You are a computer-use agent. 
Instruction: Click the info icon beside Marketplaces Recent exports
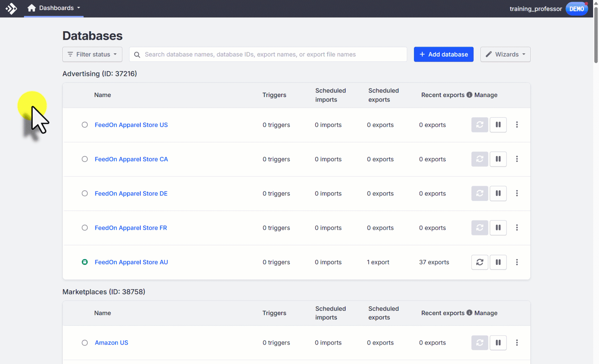pyautogui.click(x=469, y=312)
